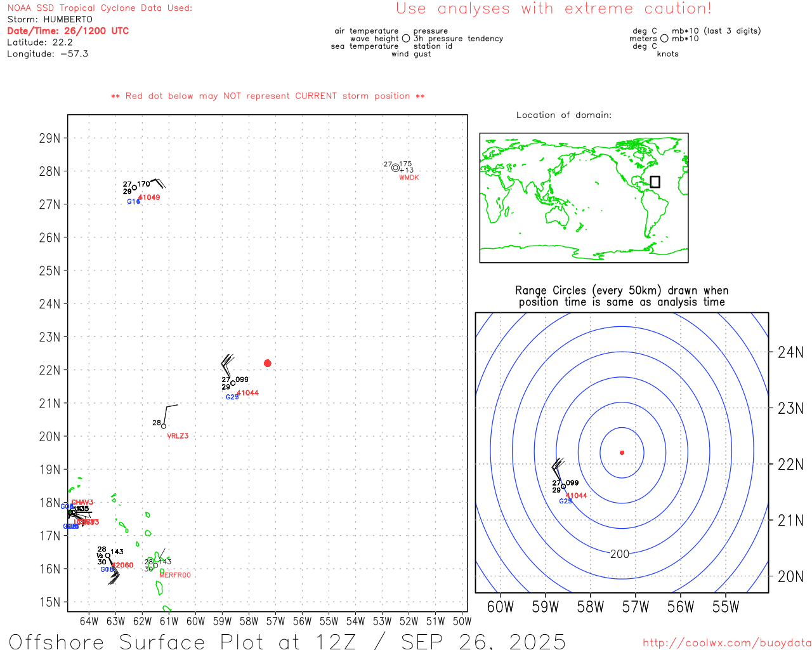812x650 pixels.
Task: Click pressure value 175 near WMDK
Action: coord(405,164)
